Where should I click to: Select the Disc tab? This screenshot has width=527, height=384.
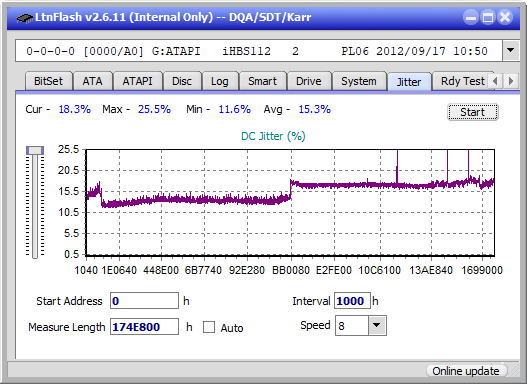182,81
